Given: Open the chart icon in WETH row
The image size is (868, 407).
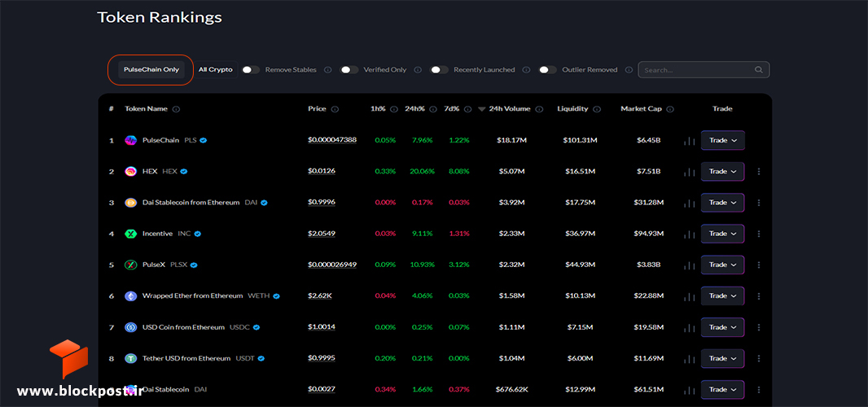Looking at the screenshot, I should pyautogui.click(x=689, y=296).
